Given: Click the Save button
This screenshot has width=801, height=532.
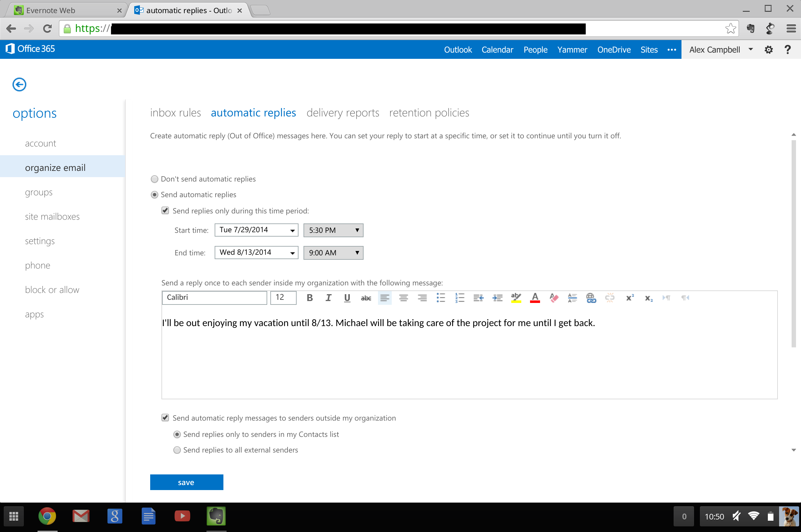Looking at the screenshot, I should coord(186,482).
